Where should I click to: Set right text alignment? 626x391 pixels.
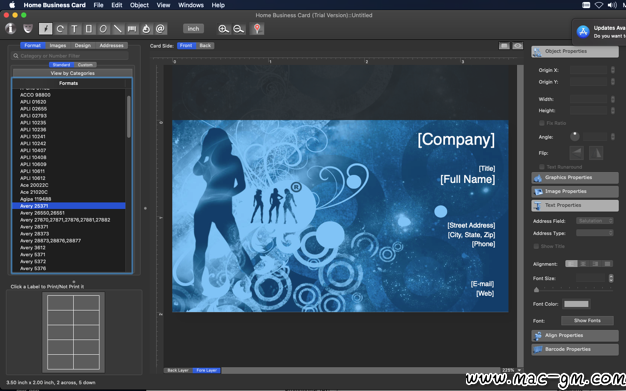pyautogui.click(x=595, y=264)
